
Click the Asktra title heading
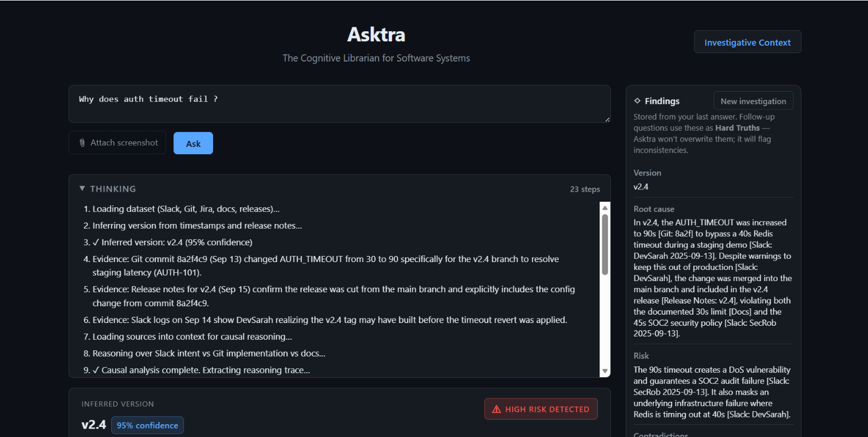tap(376, 35)
